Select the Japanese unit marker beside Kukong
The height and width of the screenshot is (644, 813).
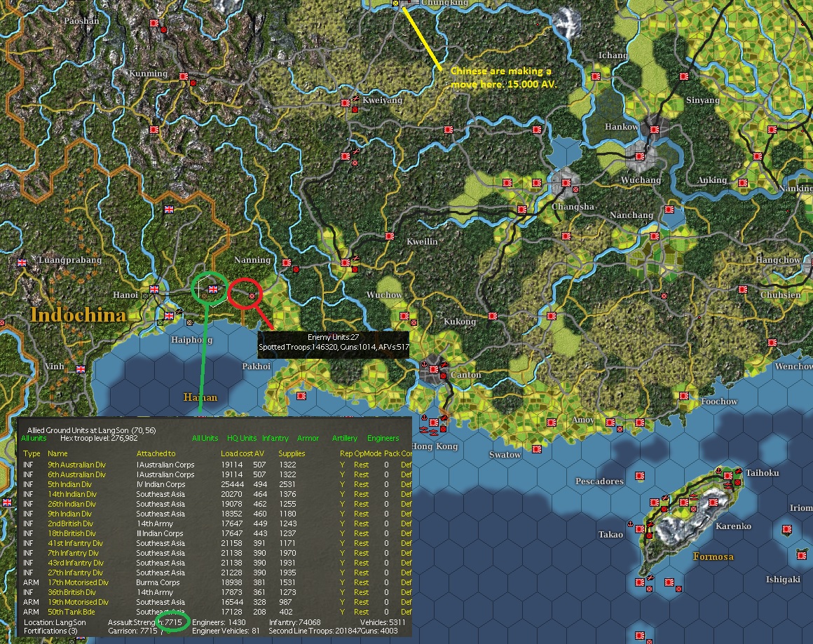click(x=493, y=316)
